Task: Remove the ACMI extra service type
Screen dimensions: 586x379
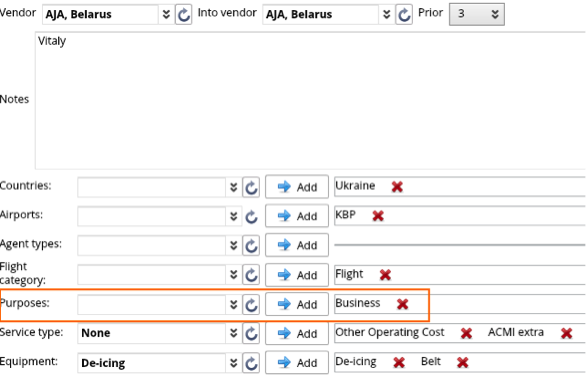Action: point(567,333)
